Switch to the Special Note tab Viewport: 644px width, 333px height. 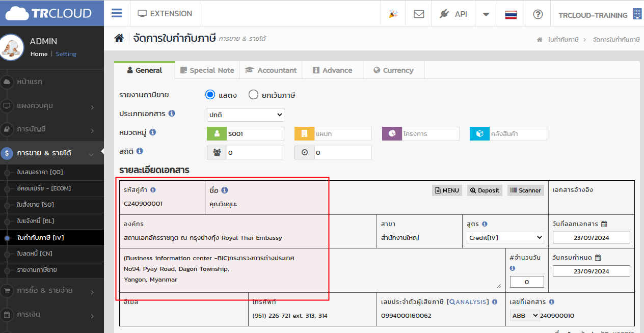click(x=207, y=70)
